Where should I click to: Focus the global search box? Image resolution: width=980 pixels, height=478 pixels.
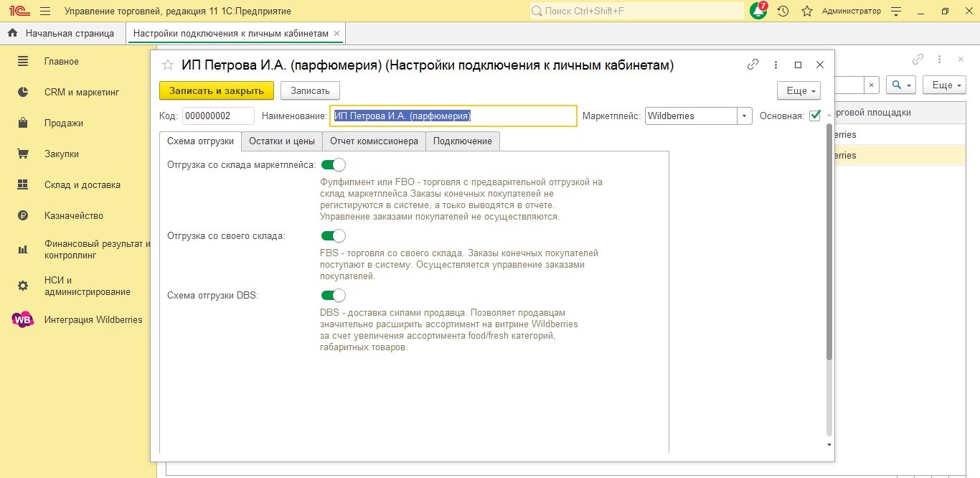click(637, 11)
